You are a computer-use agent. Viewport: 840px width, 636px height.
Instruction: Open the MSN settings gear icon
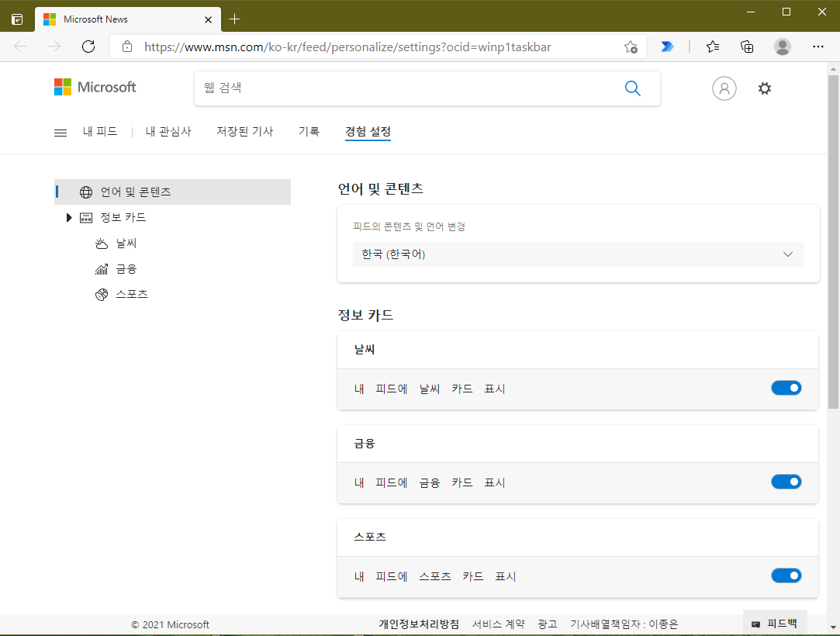click(x=765, y=88)
